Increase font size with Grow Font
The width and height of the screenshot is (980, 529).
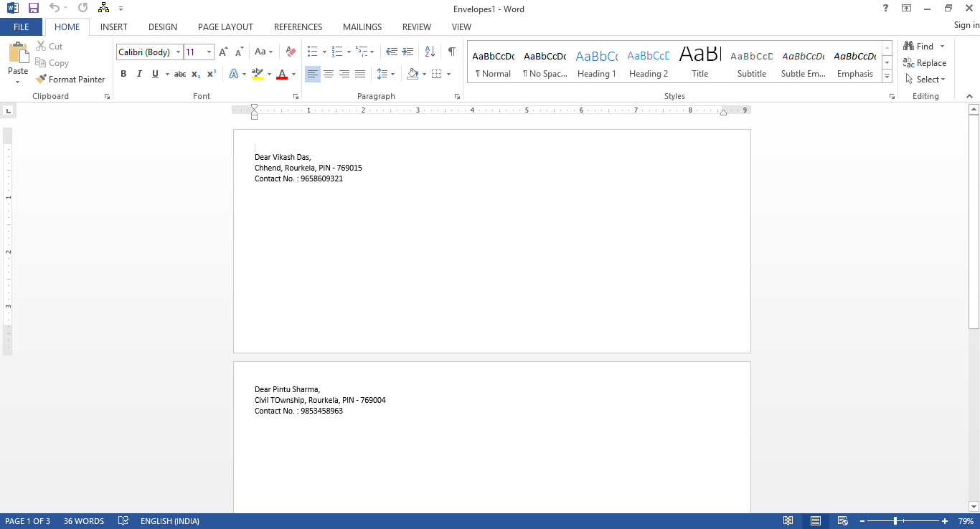pyautogui.click(x=223, y=52)
